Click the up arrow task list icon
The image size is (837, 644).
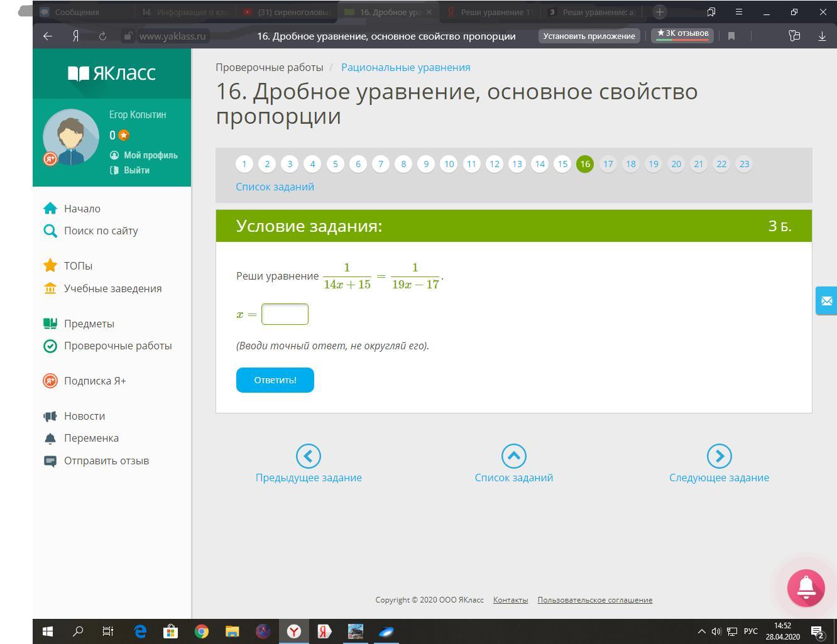514,456
